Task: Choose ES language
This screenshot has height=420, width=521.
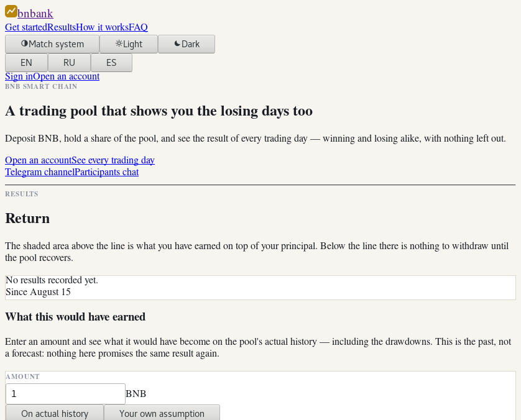Action: pyautogui.click(x=111, y=63)
